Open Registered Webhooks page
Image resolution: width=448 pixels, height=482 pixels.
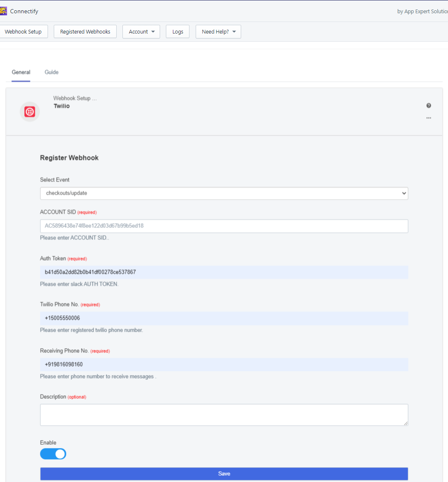[85, 32]
